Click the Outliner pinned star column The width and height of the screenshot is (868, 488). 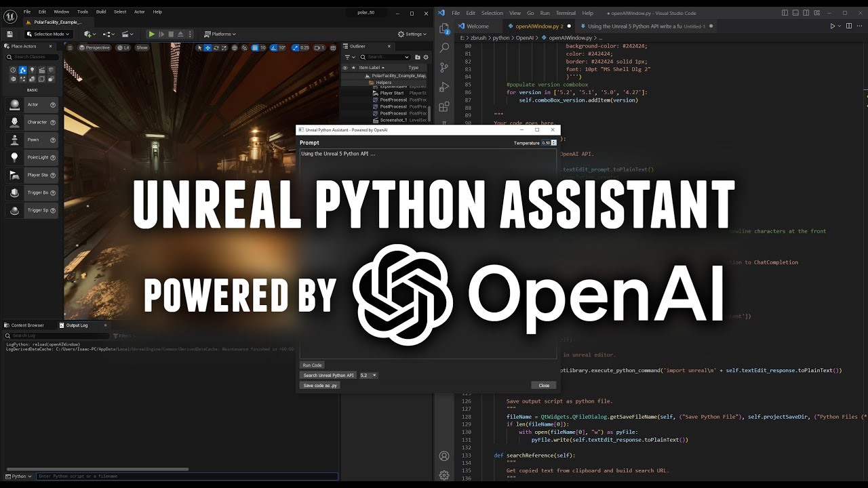(353, 68)
